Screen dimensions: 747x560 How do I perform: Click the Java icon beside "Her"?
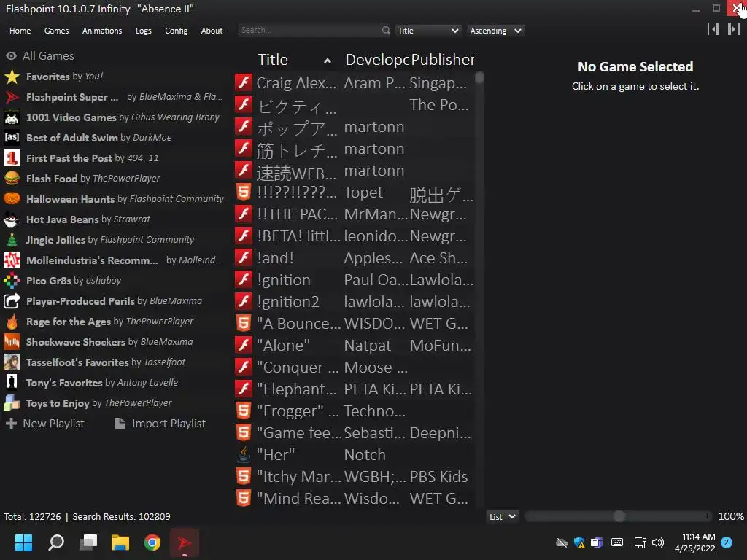pos(244,455)
